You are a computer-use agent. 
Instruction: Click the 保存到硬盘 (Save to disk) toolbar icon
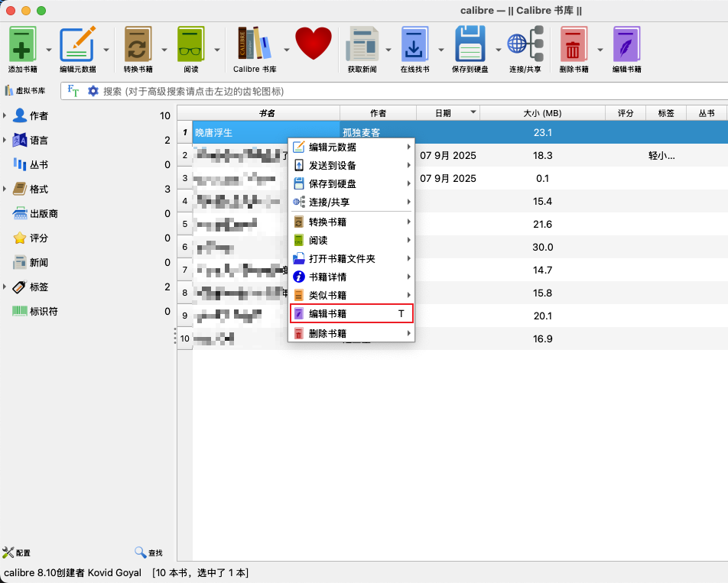click(471, 44)
